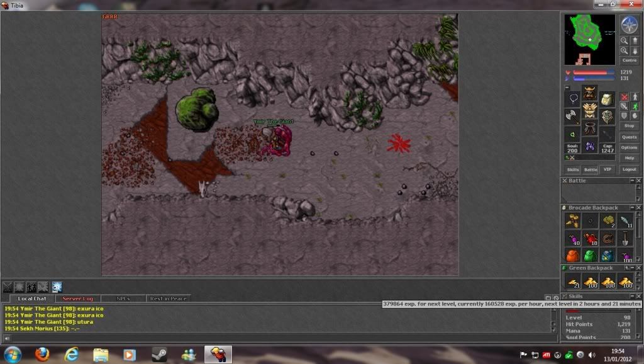644x364 pixels.
Task: Open the NPCs chat tab
Action: [123, 299]
